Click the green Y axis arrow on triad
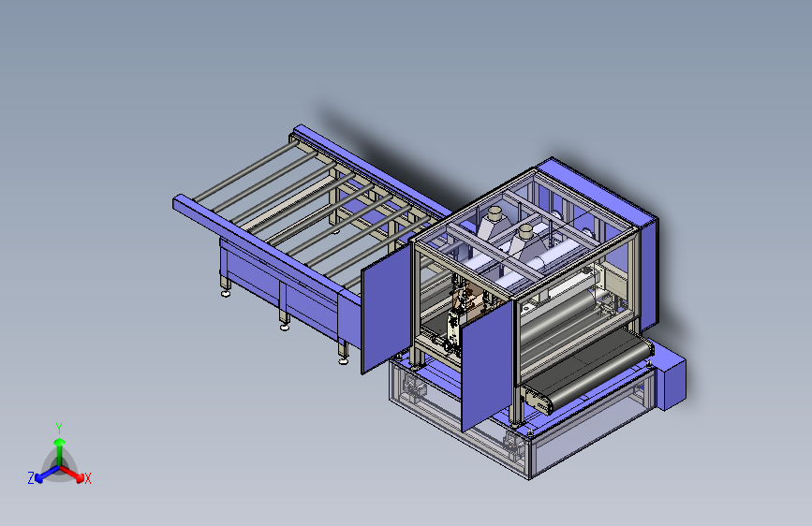The image size is (812, 526). pyautogui.click(x=60, y=450)
